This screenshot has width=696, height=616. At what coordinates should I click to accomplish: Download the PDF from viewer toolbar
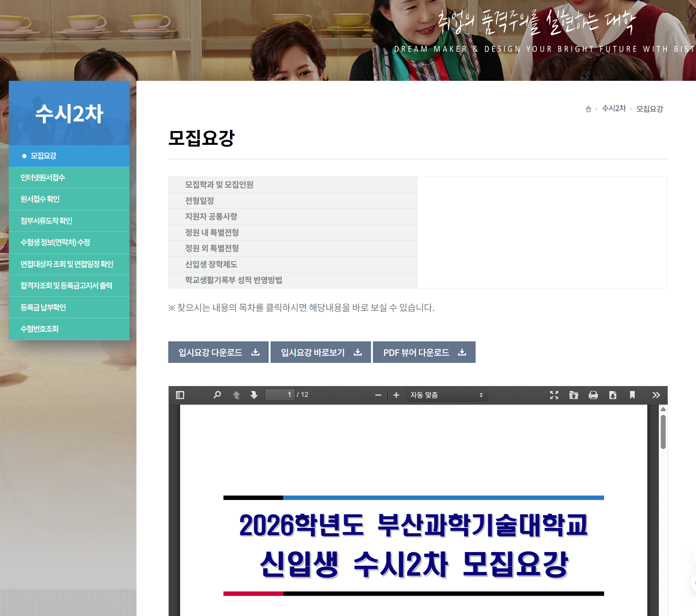[613, 395]
